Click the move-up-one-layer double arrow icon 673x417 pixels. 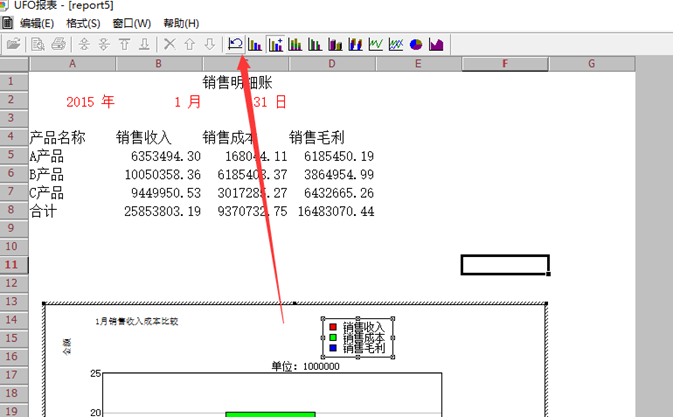84,44
